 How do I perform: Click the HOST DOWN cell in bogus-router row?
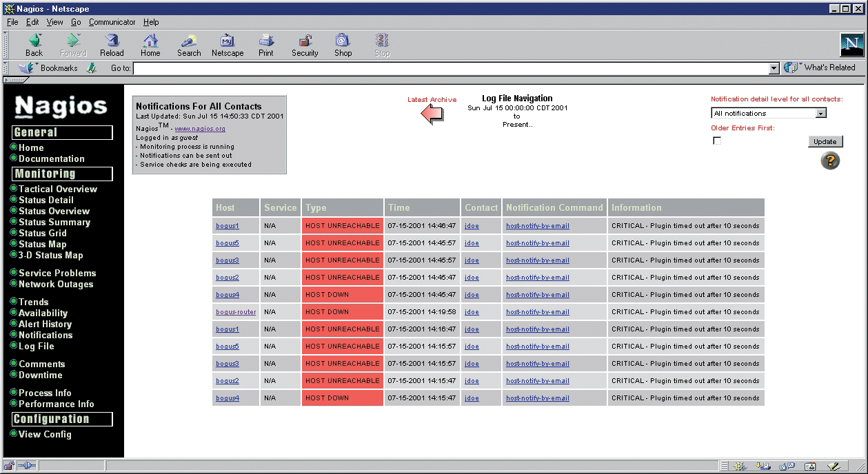tap(343, 312)
